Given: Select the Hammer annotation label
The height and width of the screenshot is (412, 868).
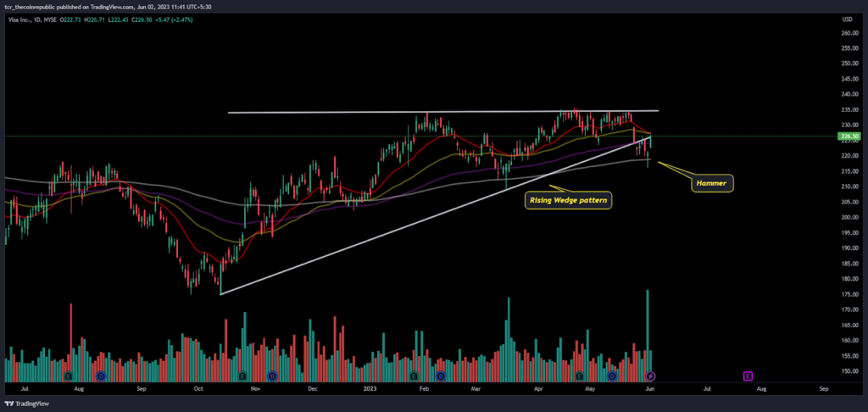Looking at the screenshot, I should pyautogui.click(x=712, y=183).
